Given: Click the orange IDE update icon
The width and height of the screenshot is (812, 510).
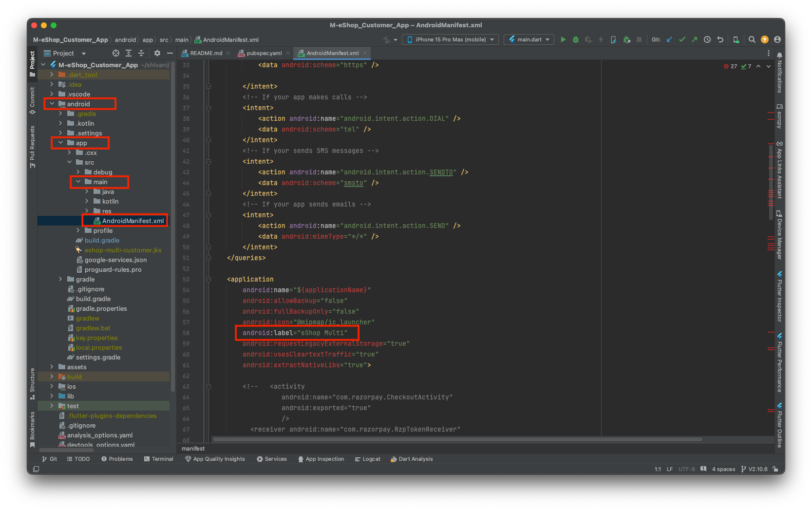Looking at the screenshot, I should [765, 39].
